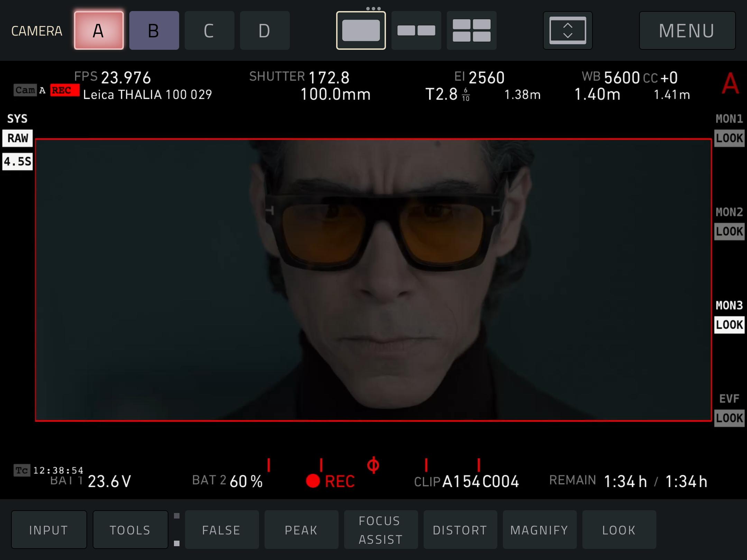This screenshot has width=747, height=560.
Task: Switch to dual side-by-side view layout
Action: (416, 30)
